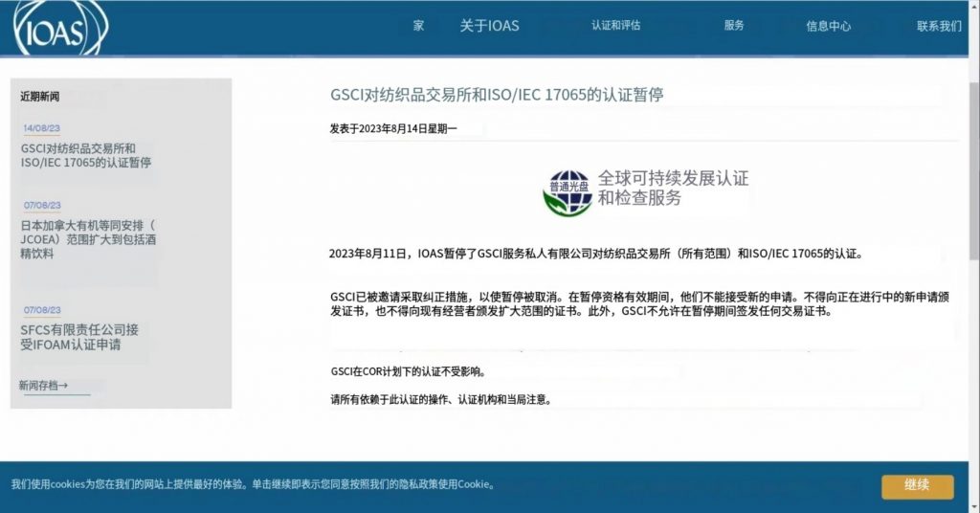Viewport: 980px width, 513px height.
Task: Open the 信息中心 menu
Action: pos(829,26)
